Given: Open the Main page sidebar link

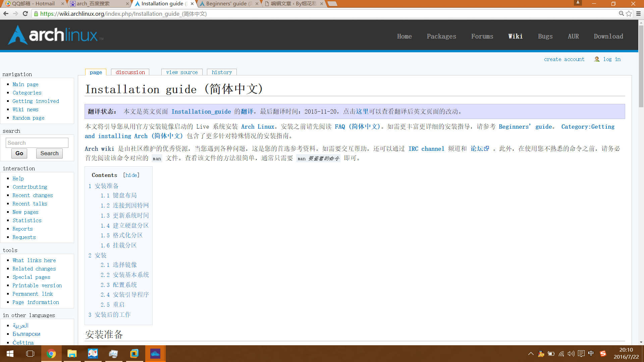Looking at the screenshot, I should pyautogui.click(x=25, y=84).
